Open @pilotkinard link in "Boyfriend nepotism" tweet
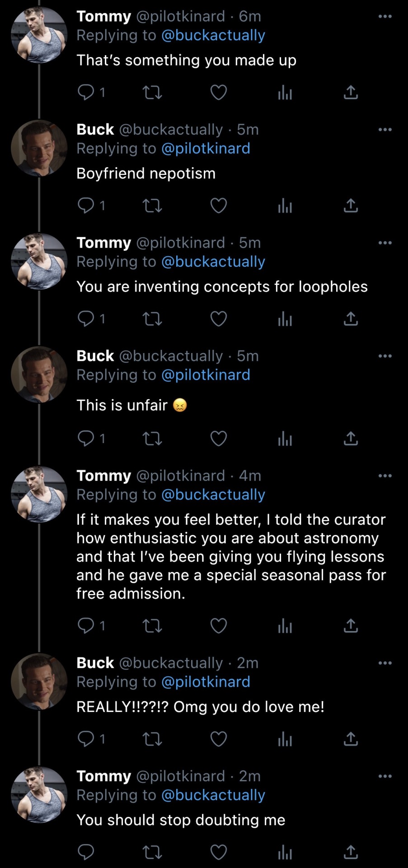408x868 pixels. point(206,148)
